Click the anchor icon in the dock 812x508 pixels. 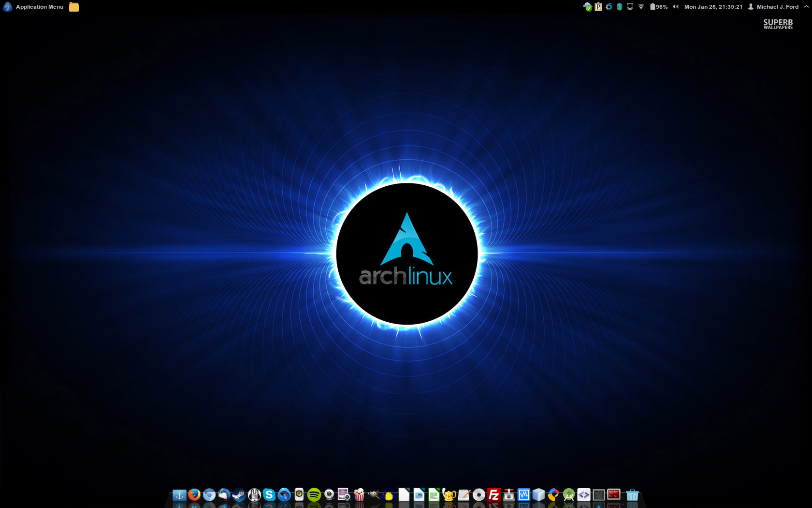tap(179, 495)
